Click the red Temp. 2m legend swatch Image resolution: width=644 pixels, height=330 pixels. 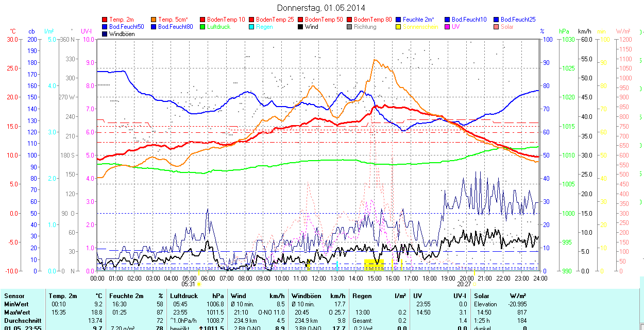tap(105, 20)
